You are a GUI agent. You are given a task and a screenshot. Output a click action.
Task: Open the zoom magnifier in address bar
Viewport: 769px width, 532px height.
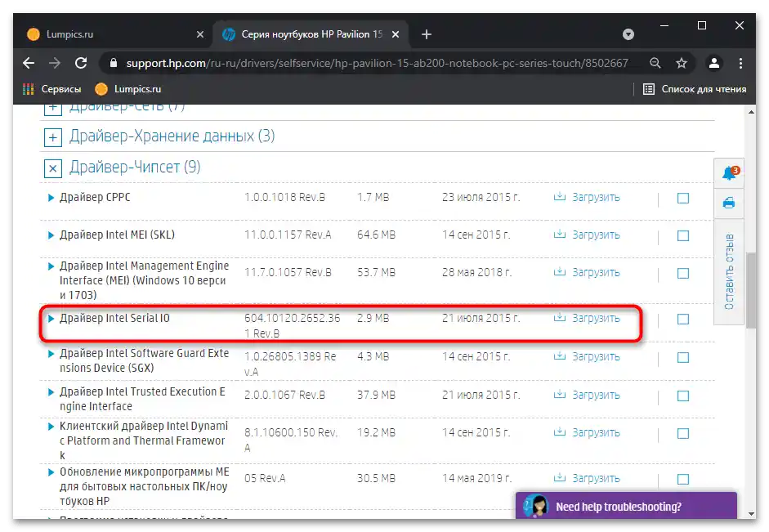(655, 63)
